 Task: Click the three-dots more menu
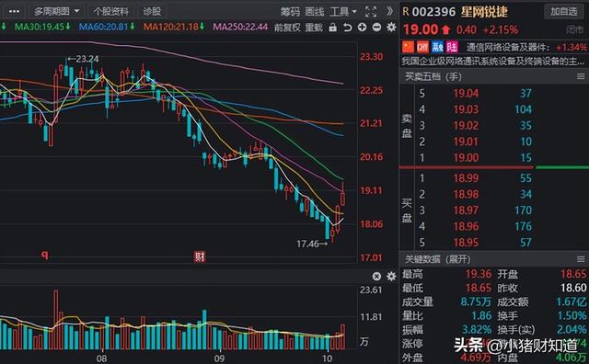pos(14,12)
